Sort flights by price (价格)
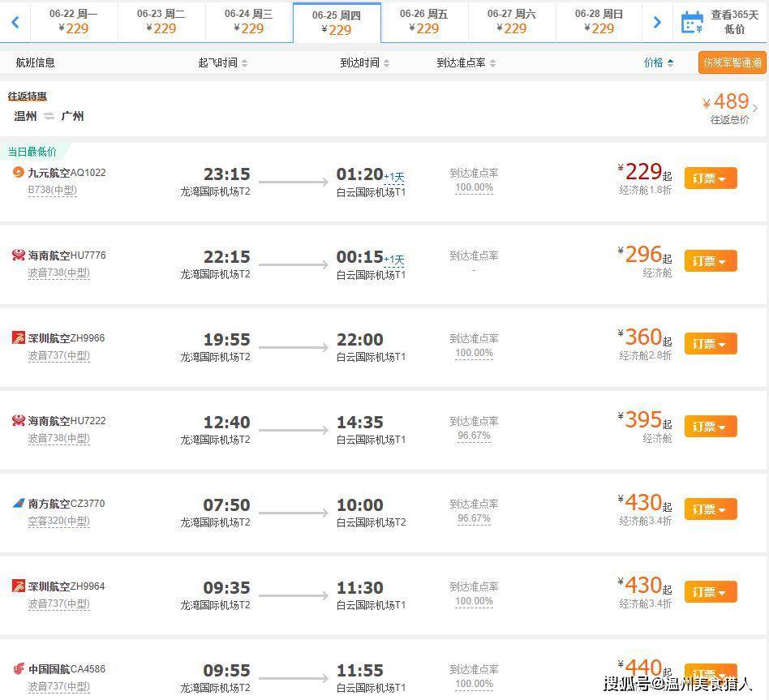Viewport: 769px width, 700px height. [658, 62]
